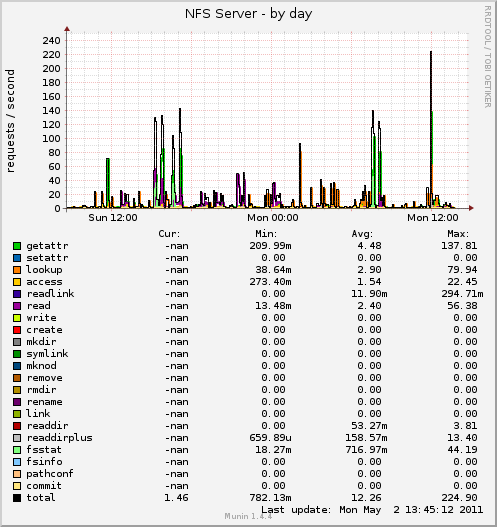The image size is (497, 527).
Task: Click the 'NFS Server - by day' title
Action: 248,14
